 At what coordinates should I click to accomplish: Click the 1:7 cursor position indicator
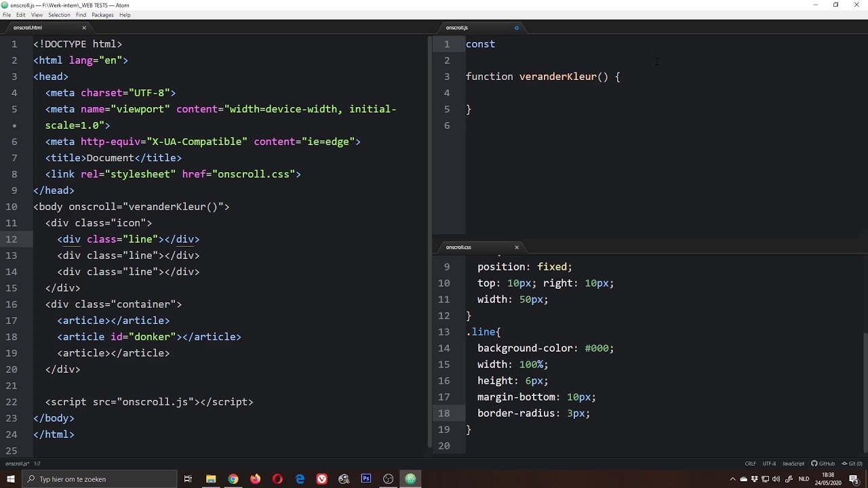click(37, 464)
